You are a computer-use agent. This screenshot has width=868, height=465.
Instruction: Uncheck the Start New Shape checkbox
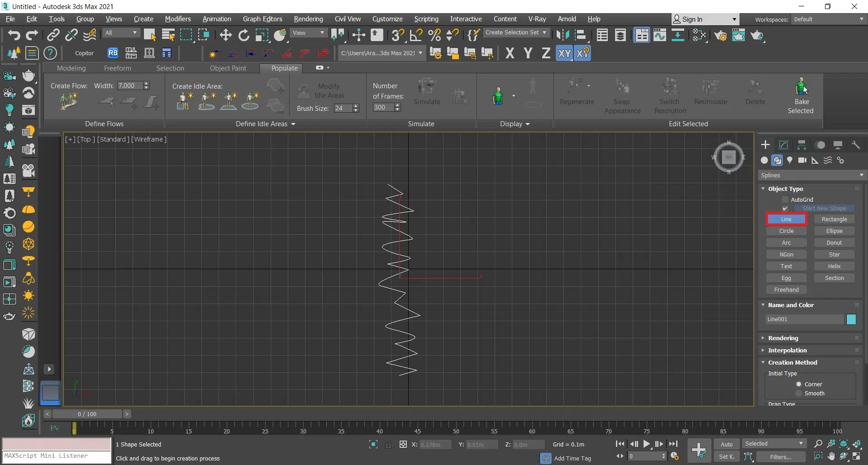[x=785, y=209]
